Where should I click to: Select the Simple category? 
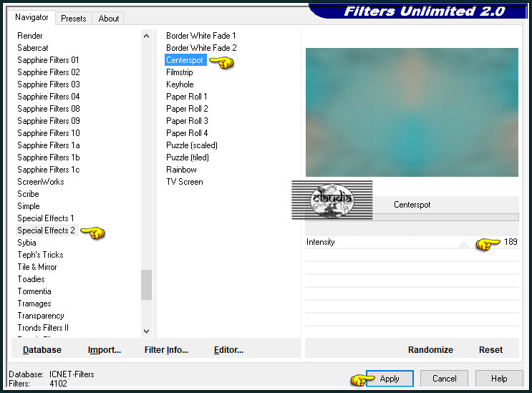[x=29, y=206]
